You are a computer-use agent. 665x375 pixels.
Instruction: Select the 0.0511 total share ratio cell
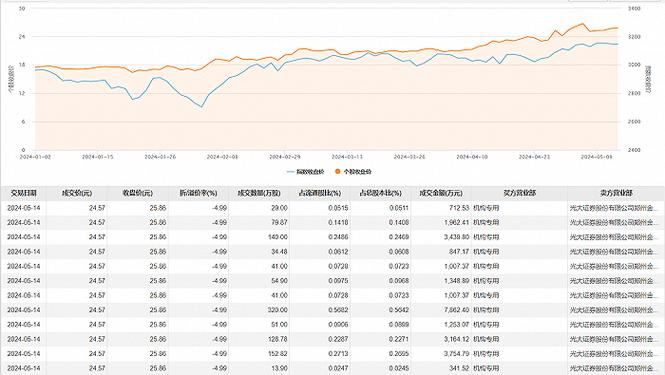point(399,208)
